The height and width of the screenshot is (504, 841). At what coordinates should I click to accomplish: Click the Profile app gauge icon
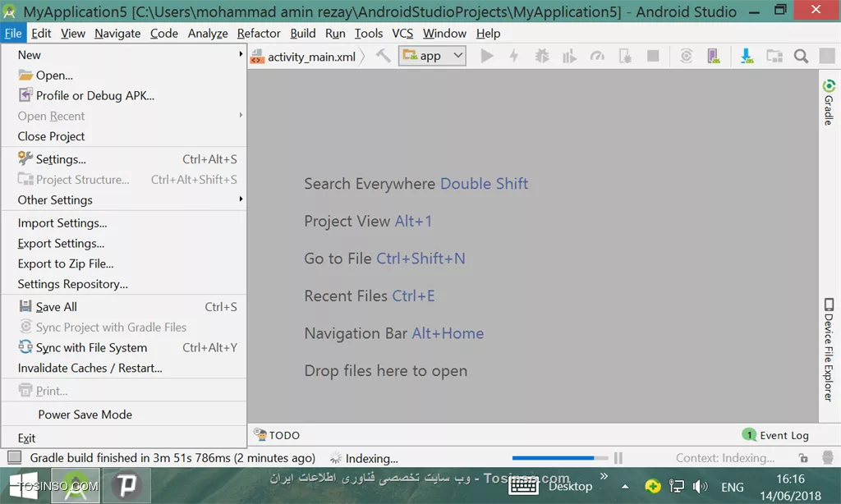pos(597,56)
